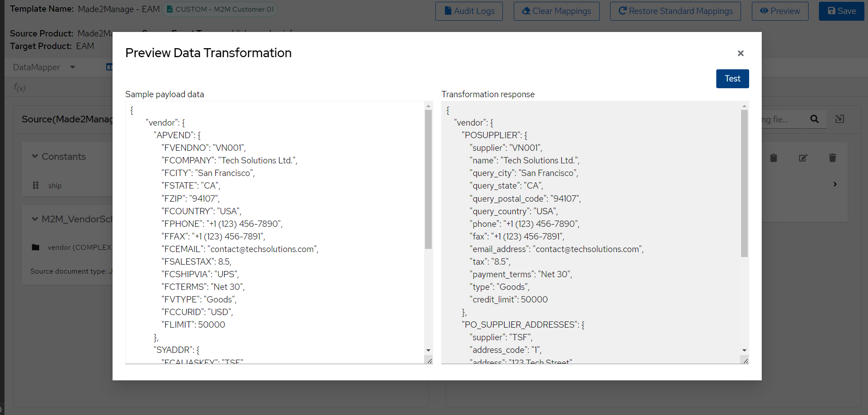
Task: Delete the mapping with the trash icon
Action: [x=832, y=158]
